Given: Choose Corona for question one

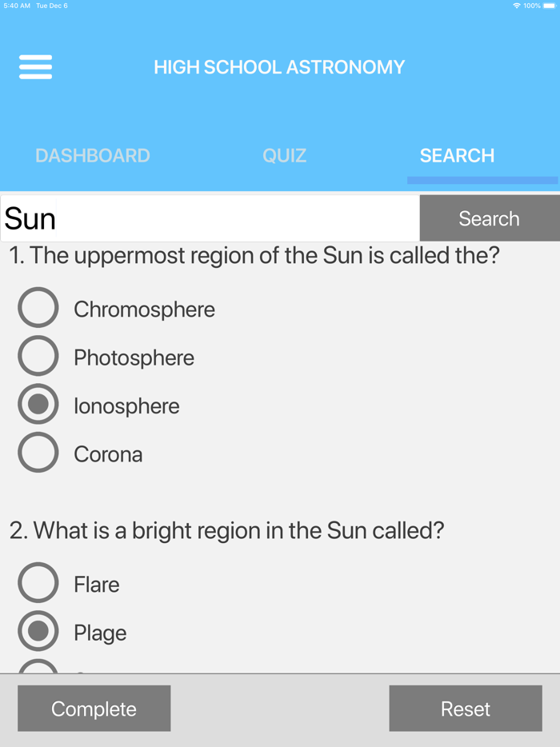Looking at the screenshot, I should click(38, 452).
